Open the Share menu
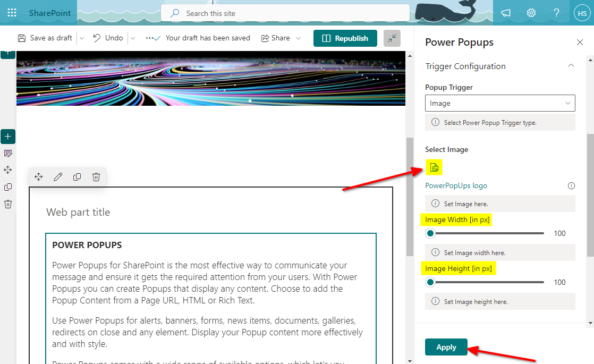 pos(275,38)
